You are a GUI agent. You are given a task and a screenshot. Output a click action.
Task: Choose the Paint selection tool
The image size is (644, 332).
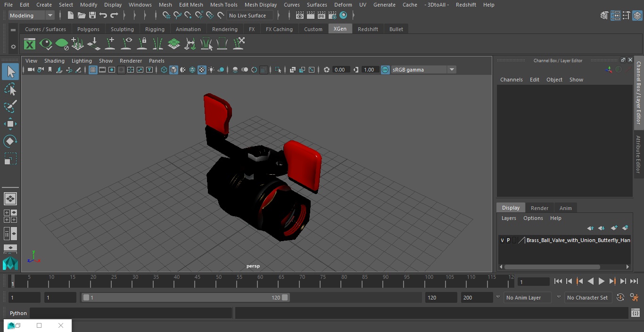point(10,106)
